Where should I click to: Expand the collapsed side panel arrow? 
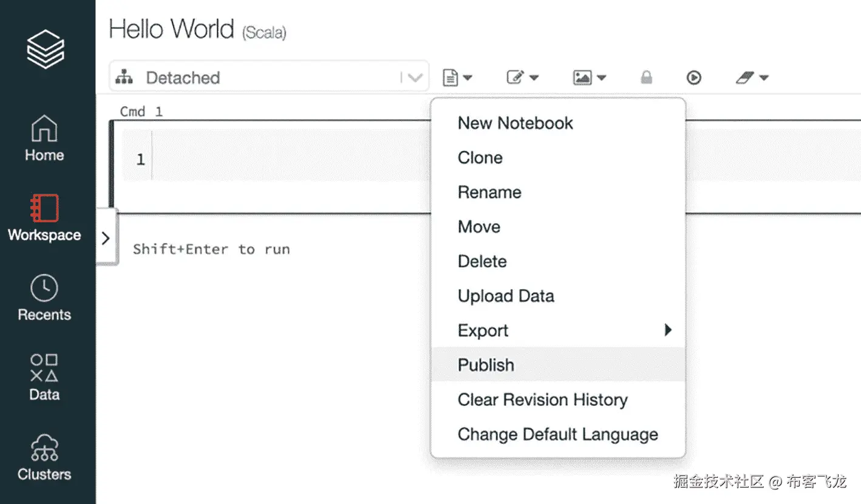[x=106, y=237]
